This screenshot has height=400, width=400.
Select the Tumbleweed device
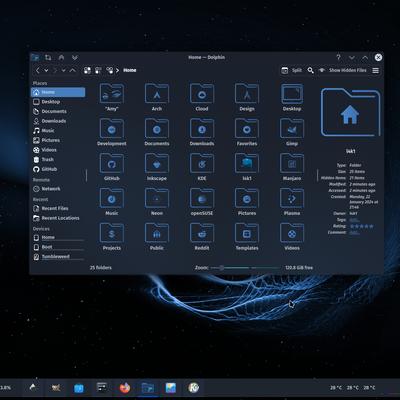pos(58,257)
